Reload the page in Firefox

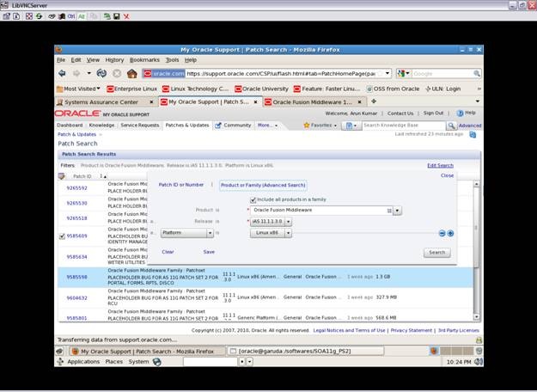[101, 73]
